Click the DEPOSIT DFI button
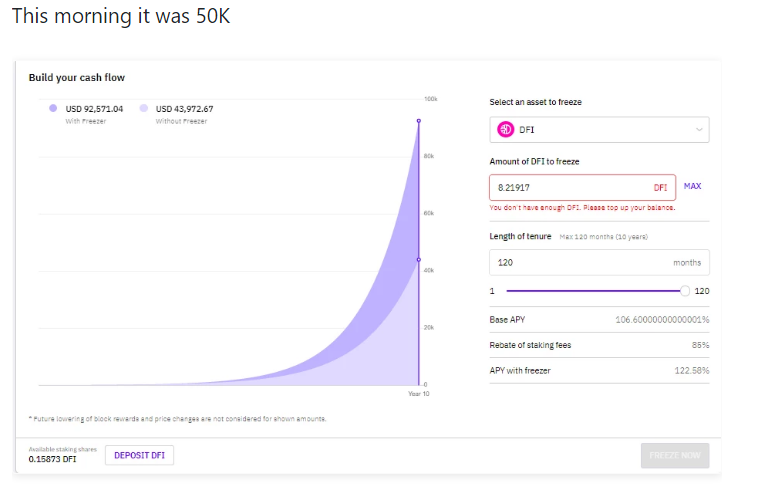The image size is (779, 499). coord(139,455)
